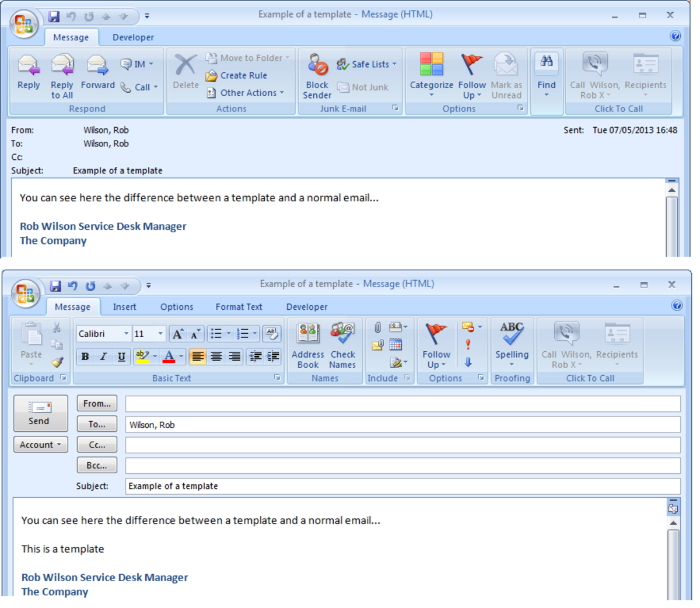Click the red font color button
Viewport: 700px width, 608px height.
169,357
